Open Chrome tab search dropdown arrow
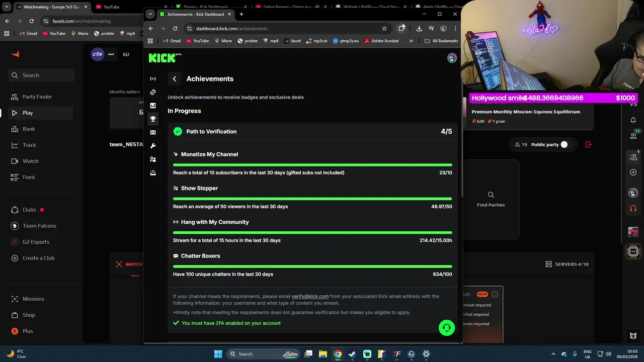 150,14
